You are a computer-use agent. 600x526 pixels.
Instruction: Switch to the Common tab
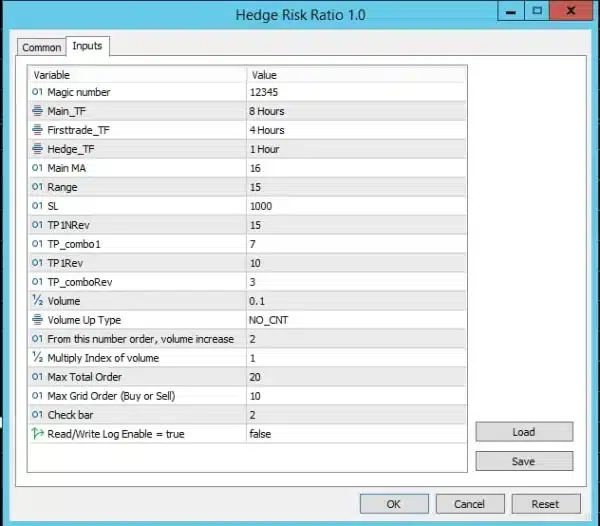pyautogui.click(x=41, y=47)
